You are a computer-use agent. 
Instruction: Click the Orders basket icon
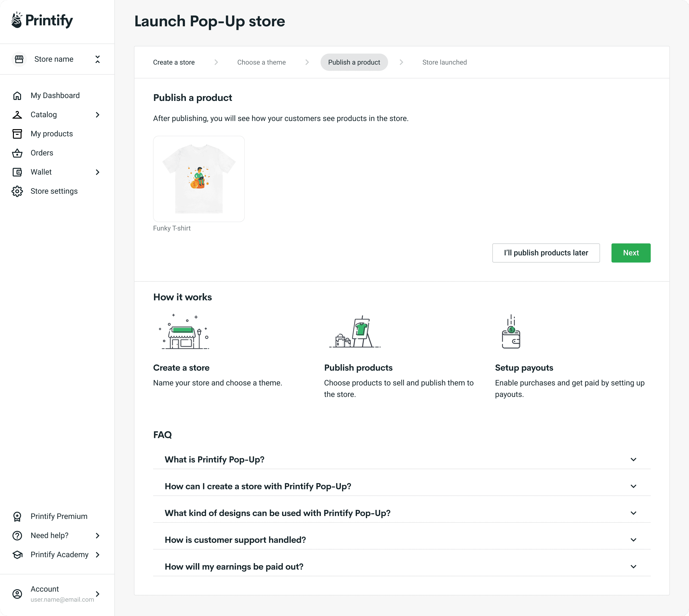(x=17, y=153)
